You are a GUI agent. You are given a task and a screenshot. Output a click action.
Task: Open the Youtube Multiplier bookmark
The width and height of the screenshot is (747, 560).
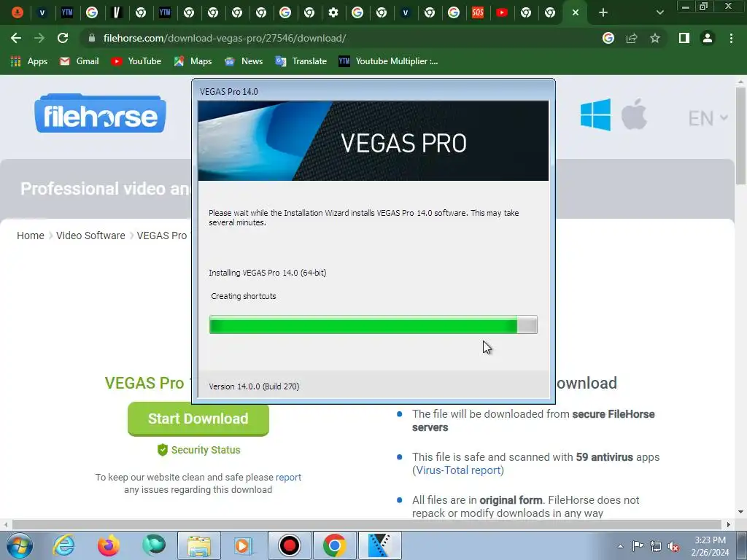pyautogui.click(x=388, y=61)
